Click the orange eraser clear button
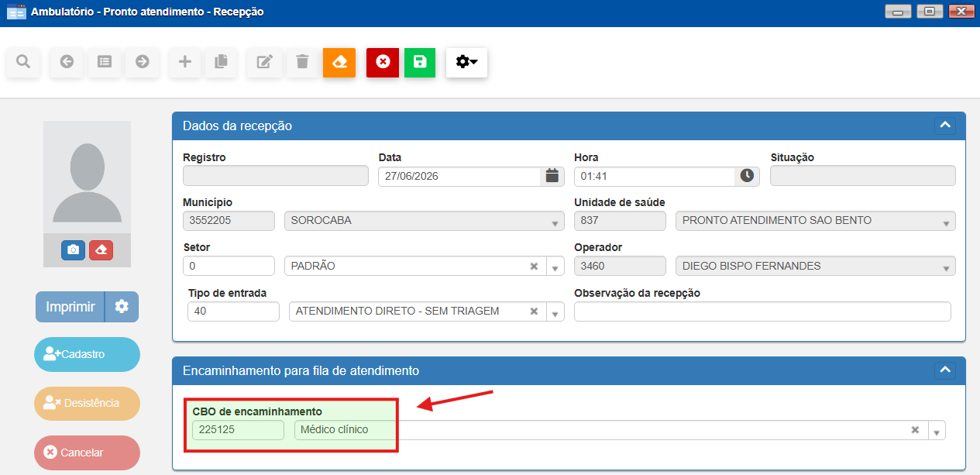 coord(339,62)
